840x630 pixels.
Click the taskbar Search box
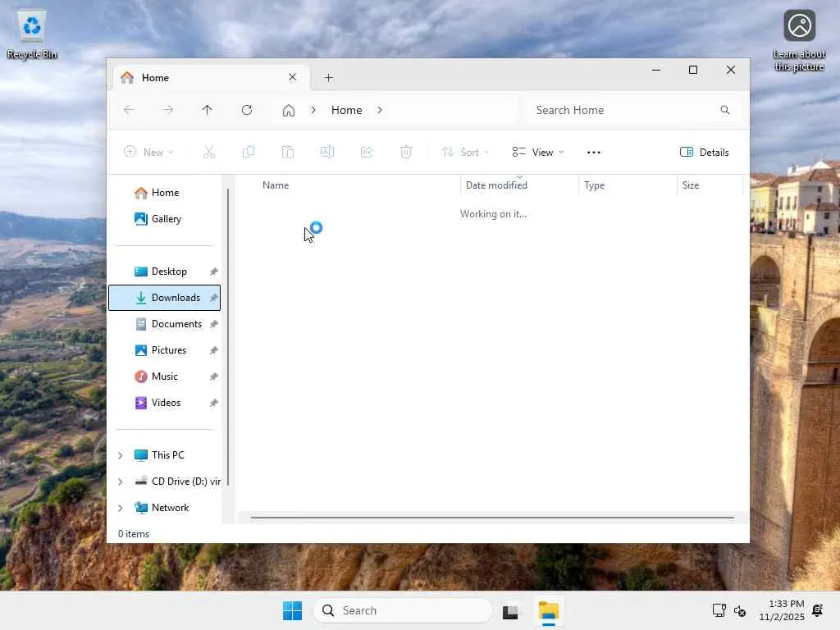(x=402, y=610)
